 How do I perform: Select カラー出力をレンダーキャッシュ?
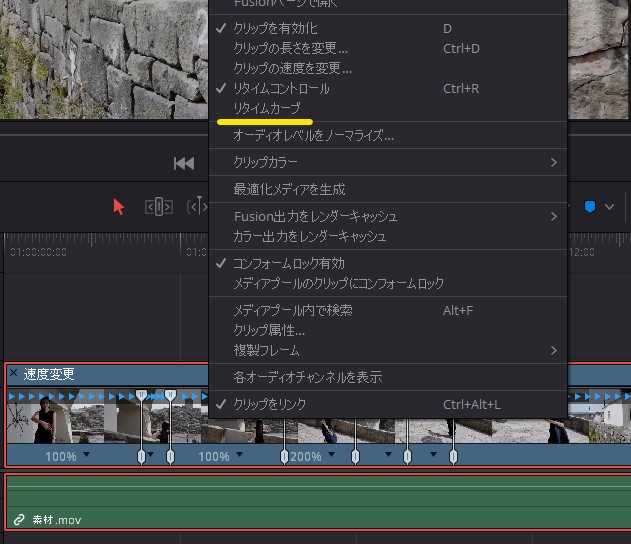(388, 236)
